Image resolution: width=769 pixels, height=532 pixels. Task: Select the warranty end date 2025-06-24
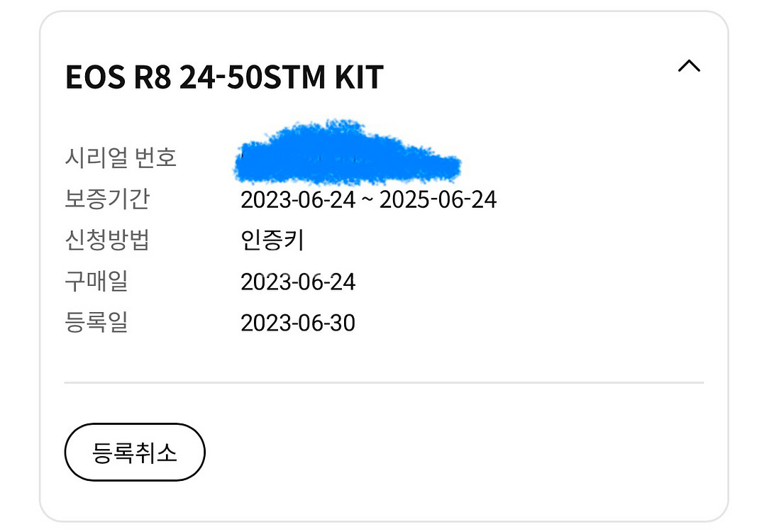(438, 200)
